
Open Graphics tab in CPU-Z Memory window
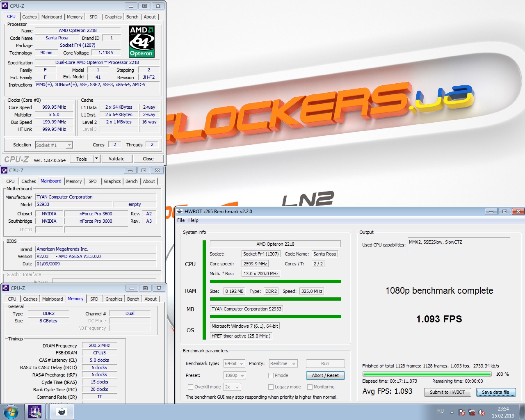tap(114, 299)
